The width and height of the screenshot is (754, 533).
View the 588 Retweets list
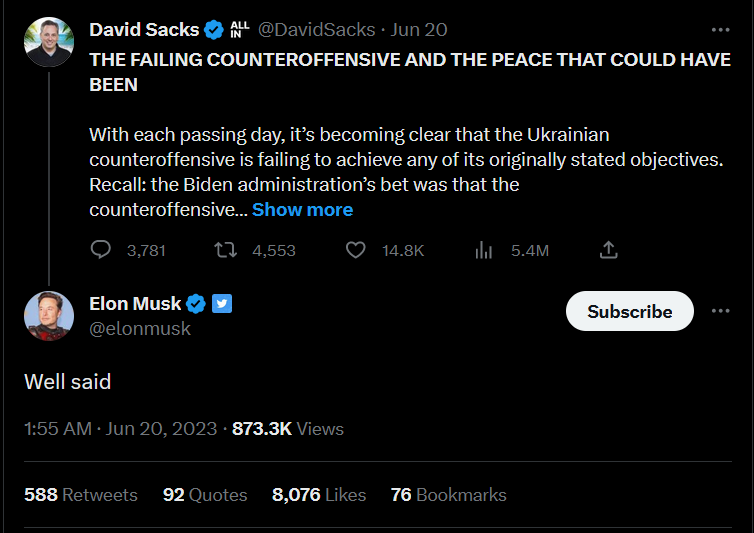81,495
